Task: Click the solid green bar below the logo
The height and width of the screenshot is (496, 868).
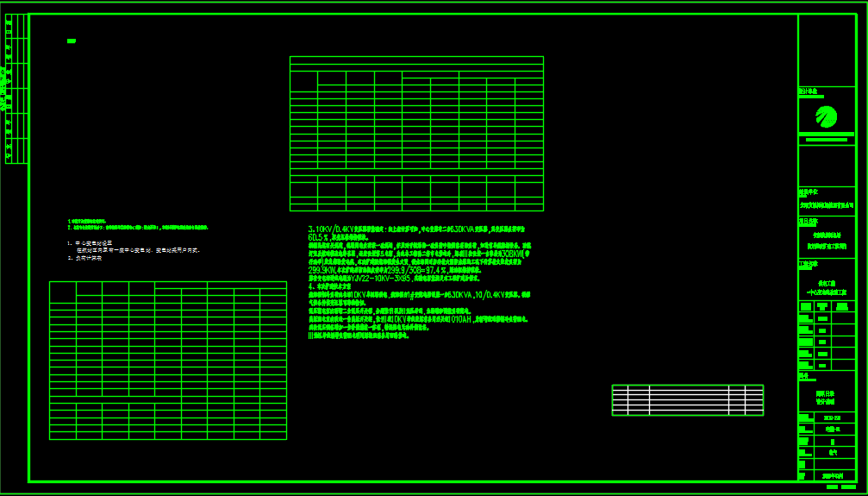Action: click(x=826, y=140)
